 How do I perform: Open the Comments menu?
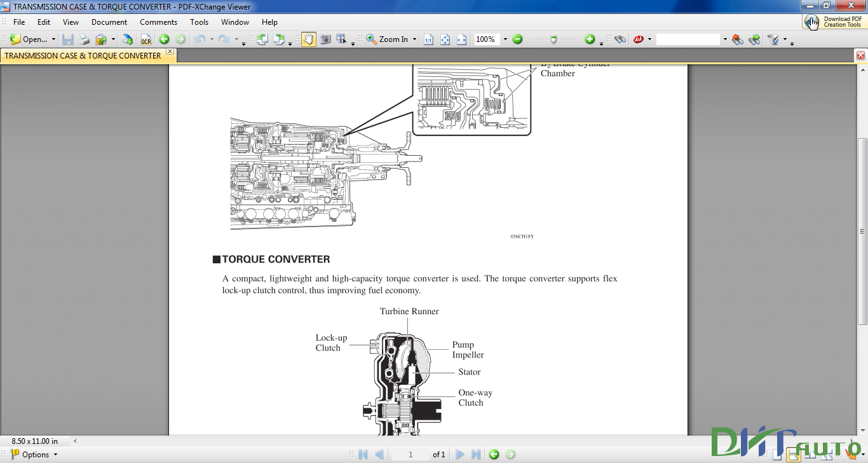[158, 22]
